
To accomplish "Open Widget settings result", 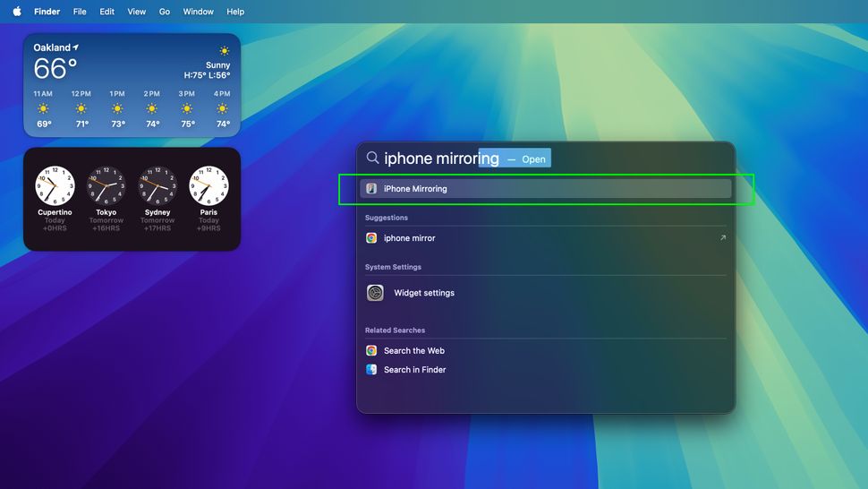I will click(x=545, y=292).
